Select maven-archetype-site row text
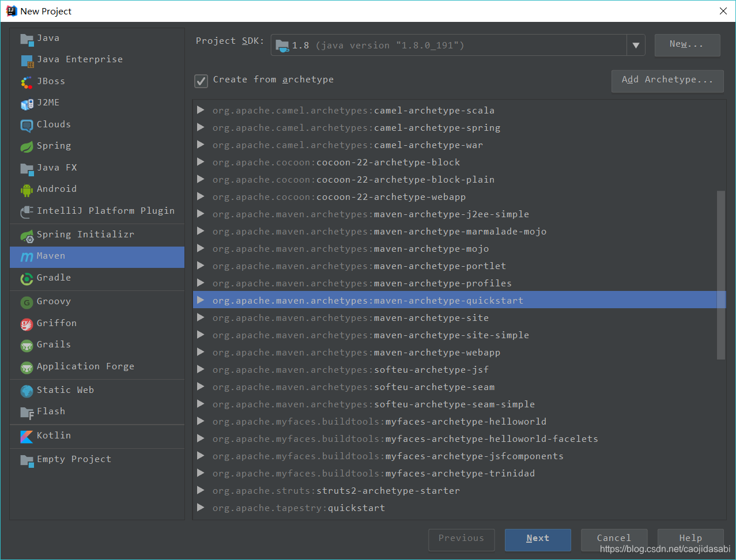The width and height of the screenshot is (736, 560). pyautogui.click(x=351, y=318)
